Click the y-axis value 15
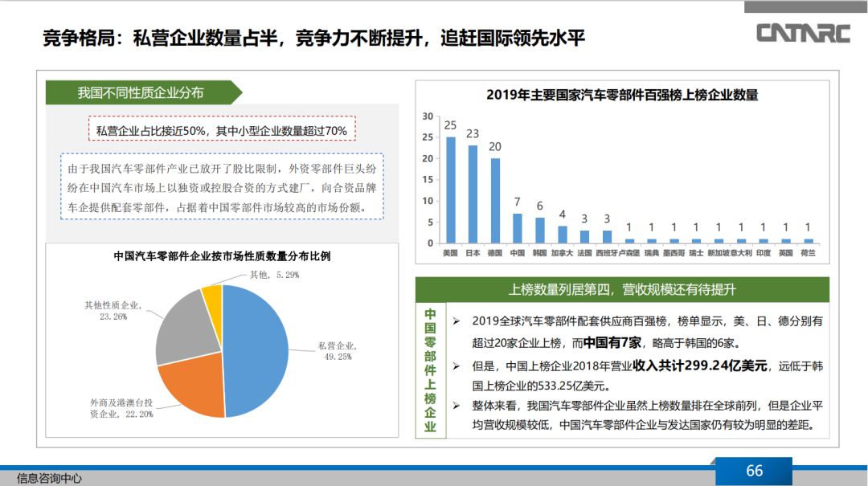 pyautogui.click(x=428, y=179)
